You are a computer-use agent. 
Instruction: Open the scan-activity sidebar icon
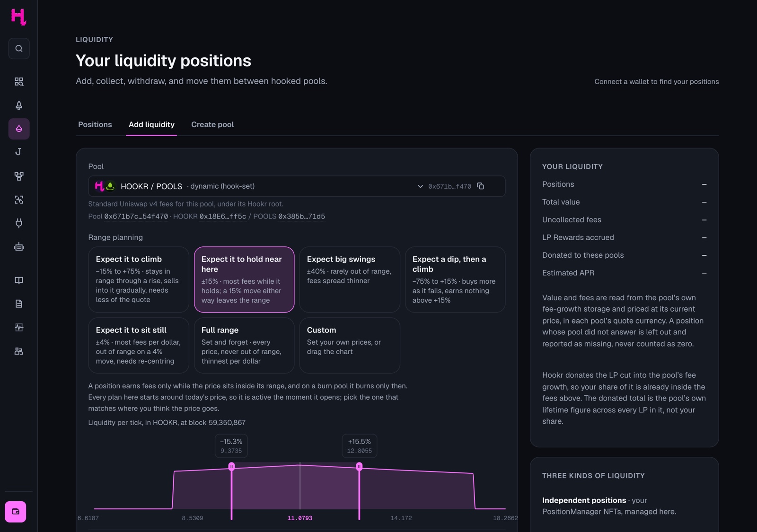[19, 200]
